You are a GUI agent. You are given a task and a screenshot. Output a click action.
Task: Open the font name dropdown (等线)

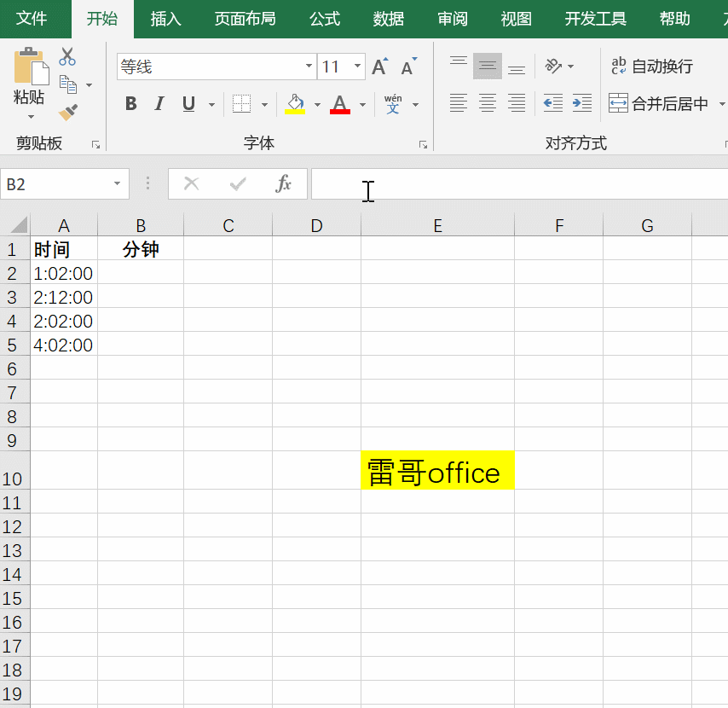(x=309, y=67)
